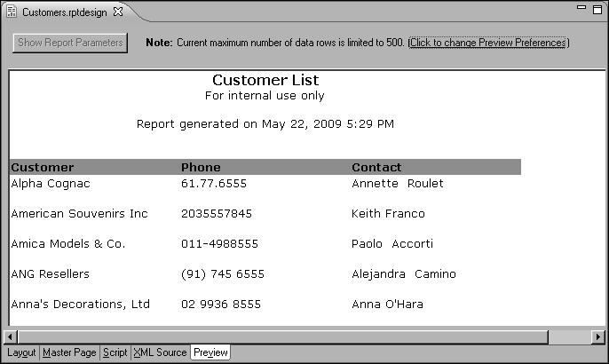The image size is (609, 364).
Task: Switch to the Layout tab
Action: (21, 352)
